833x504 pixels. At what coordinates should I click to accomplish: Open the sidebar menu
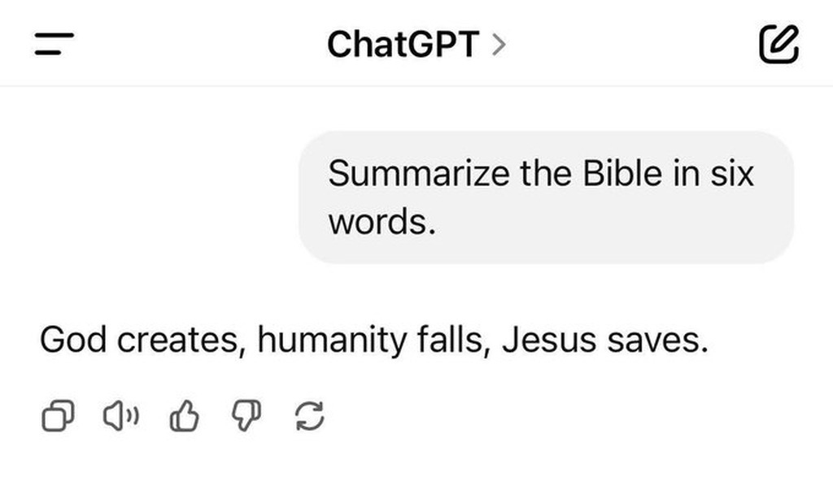coord(55,45)
